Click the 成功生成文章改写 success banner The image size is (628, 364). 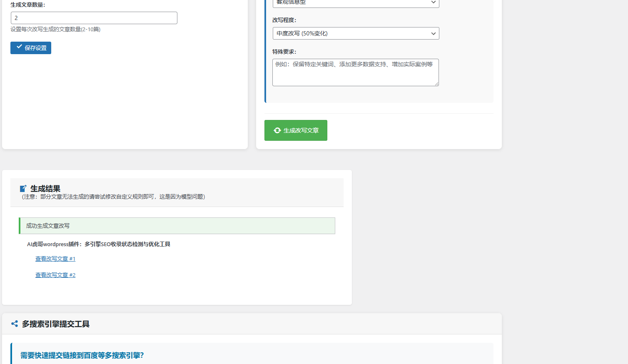point(177,225)
